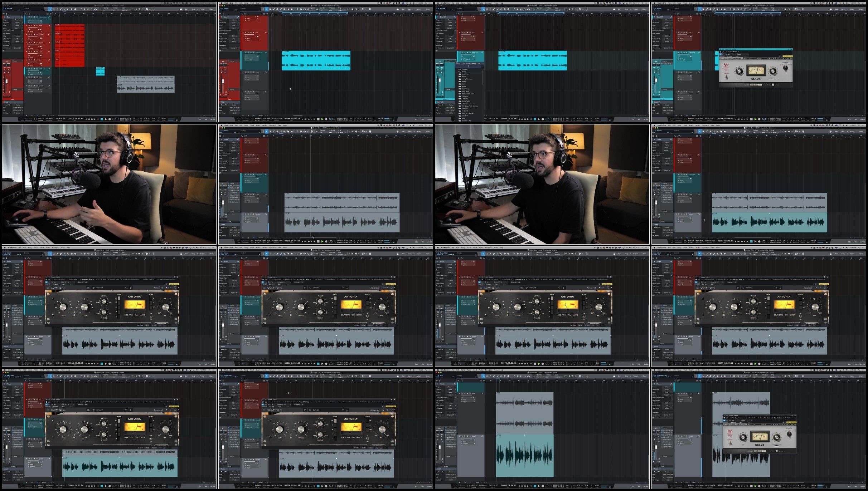Mute Keys track in the red-clips frame

(x=29, y=77)
